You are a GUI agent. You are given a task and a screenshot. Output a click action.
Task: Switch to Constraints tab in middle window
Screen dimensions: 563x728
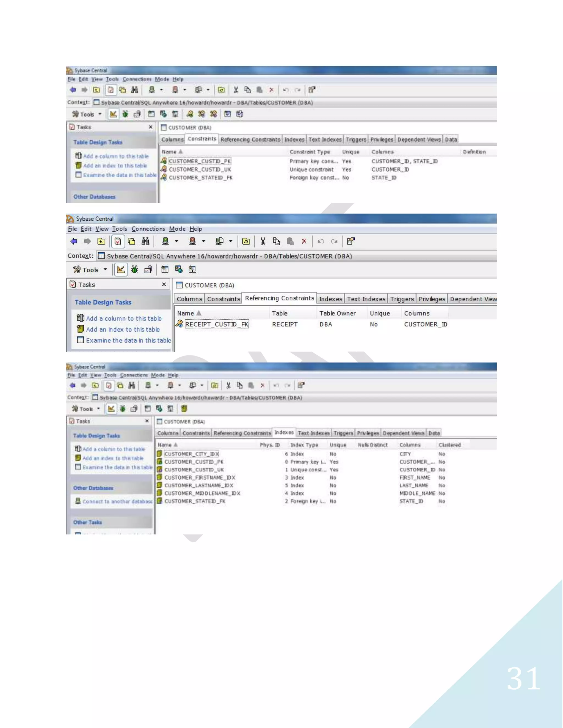pos(223,299)
